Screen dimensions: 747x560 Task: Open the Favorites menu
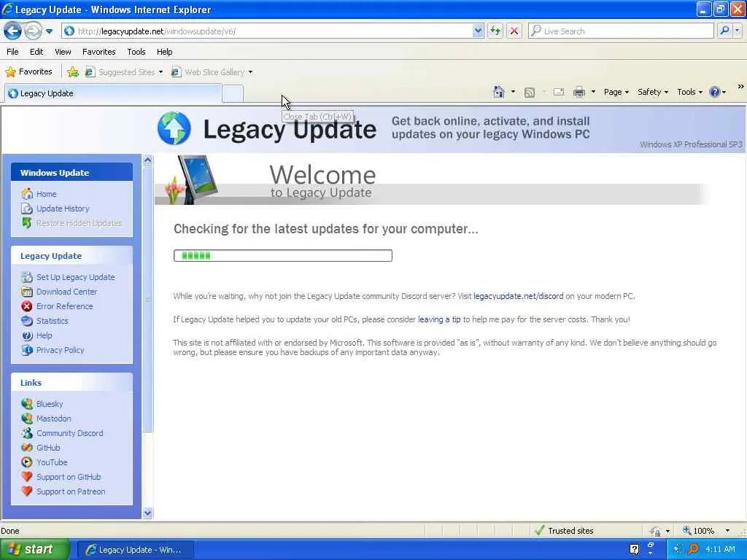click(x=98, y=52)
